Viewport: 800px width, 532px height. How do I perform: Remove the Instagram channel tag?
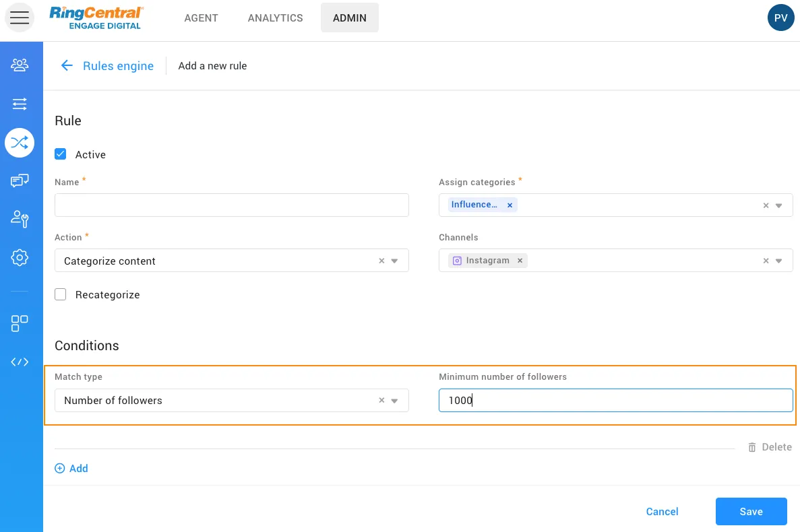coord(520,261)
